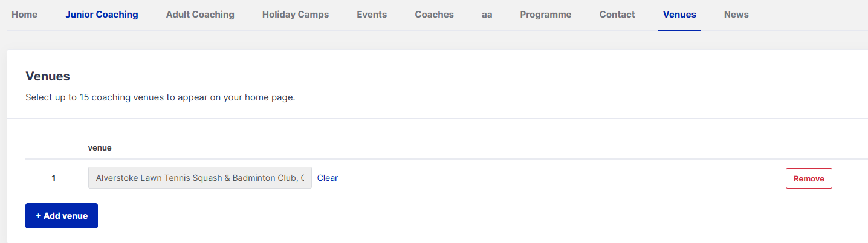Click the Alverstoke Lawn Tennis venue field
The image size is (868, 243).
(x=199, y=178)
